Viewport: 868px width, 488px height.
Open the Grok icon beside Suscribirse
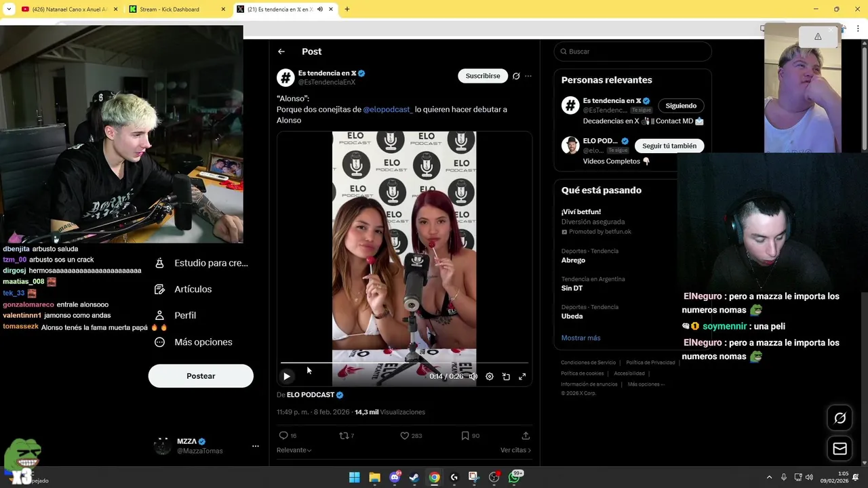[516, 76]
